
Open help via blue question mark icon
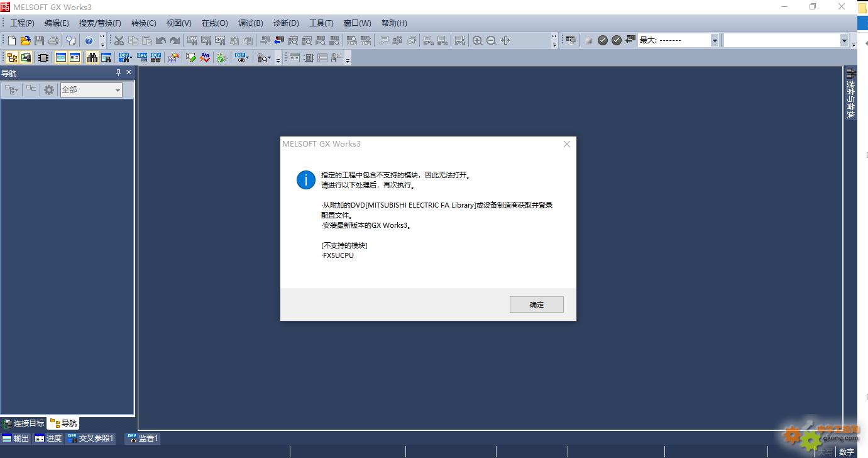click(x=89, y=40)
